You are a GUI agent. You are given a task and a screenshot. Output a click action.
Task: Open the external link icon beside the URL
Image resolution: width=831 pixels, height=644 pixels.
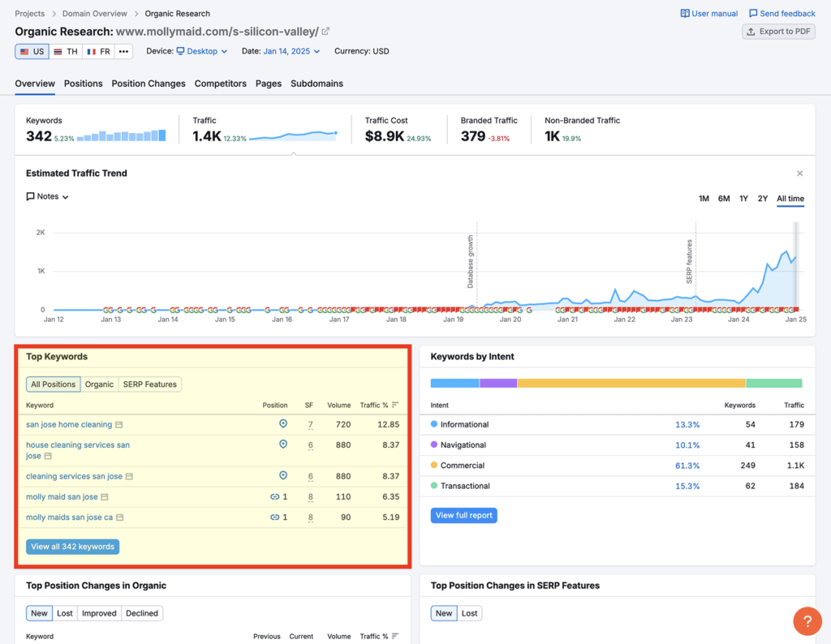325,32
